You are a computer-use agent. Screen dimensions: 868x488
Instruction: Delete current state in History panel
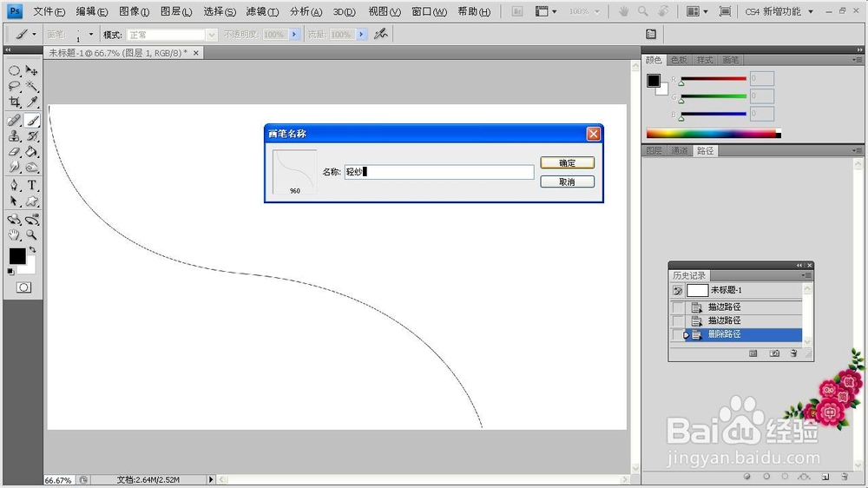pos(794,353)
